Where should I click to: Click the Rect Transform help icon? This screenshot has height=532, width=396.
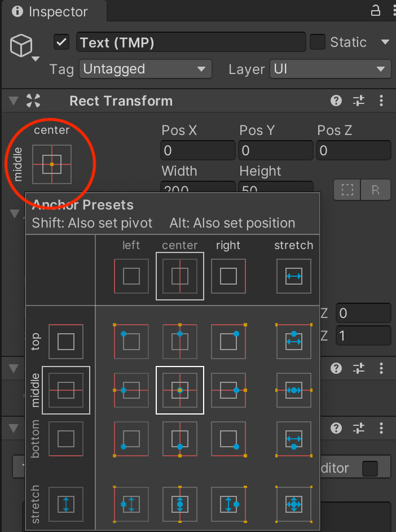coord(336,101)
